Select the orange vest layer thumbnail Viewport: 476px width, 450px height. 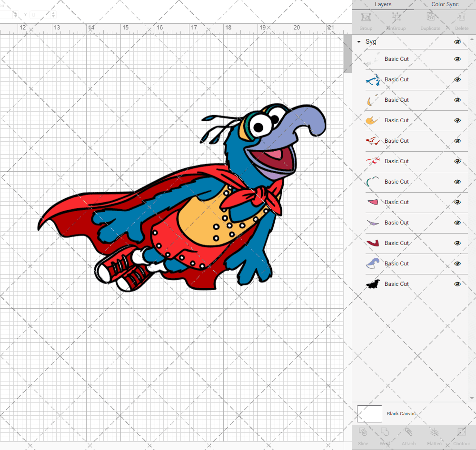pos(373,120)
